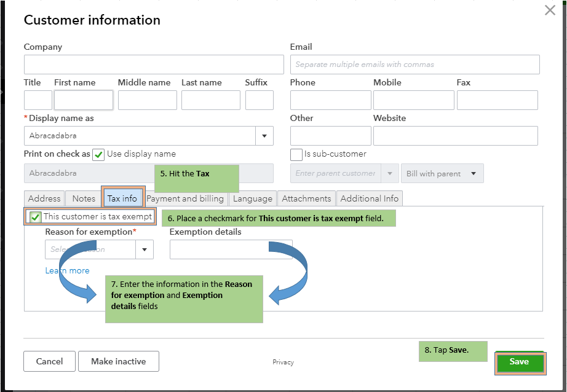Screen dimensions: 567x392
Task: Click into the Email field
Action: pos(414,65)
